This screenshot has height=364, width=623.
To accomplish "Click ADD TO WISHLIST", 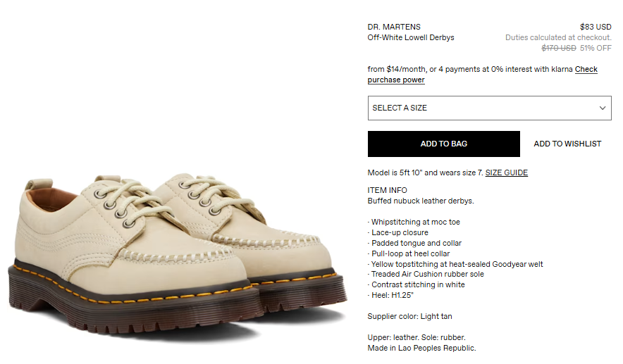I will [x=567, y=144].
